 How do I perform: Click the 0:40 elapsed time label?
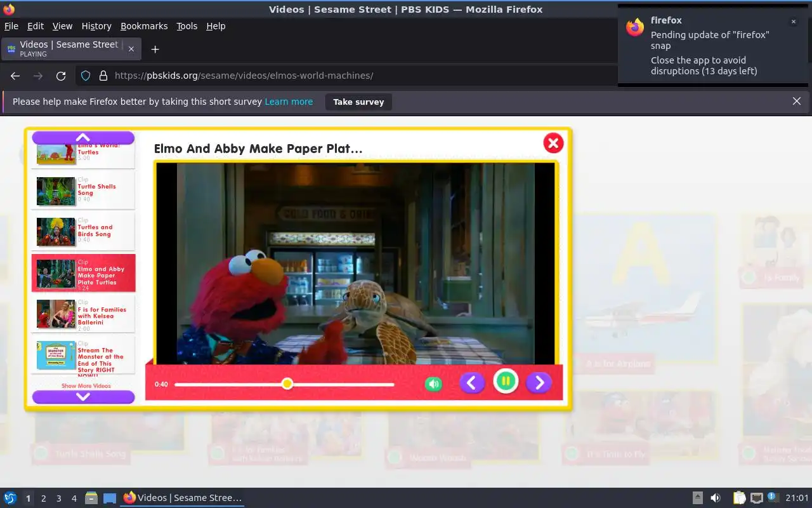pos(161,384)
